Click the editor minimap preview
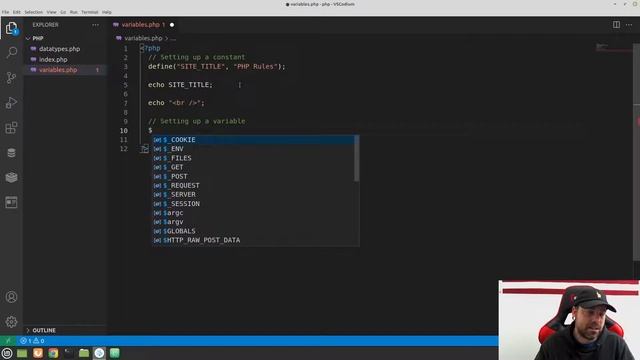The image size is (640, 360). pyautogui.click(x=612, y=47)
